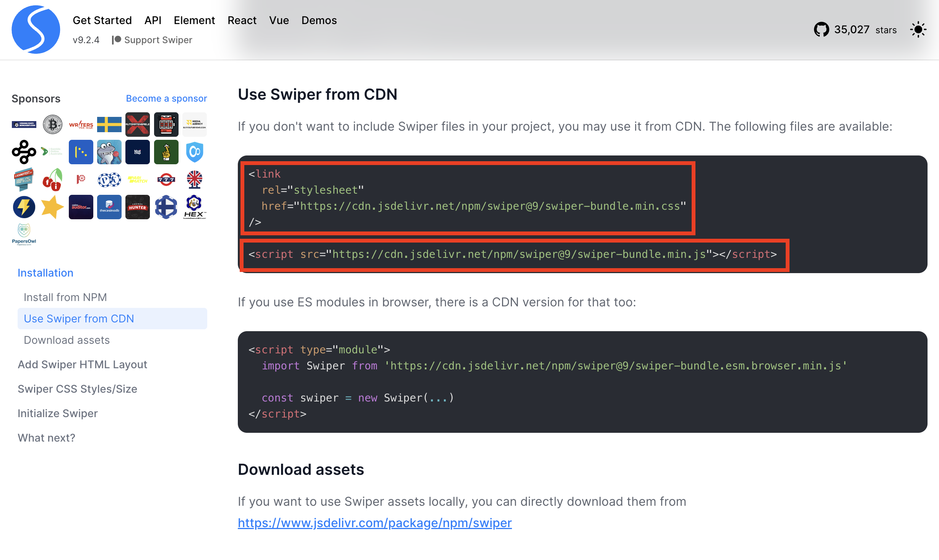
Task: Jump to the Installation sidebar section
Action: (45, 273)
